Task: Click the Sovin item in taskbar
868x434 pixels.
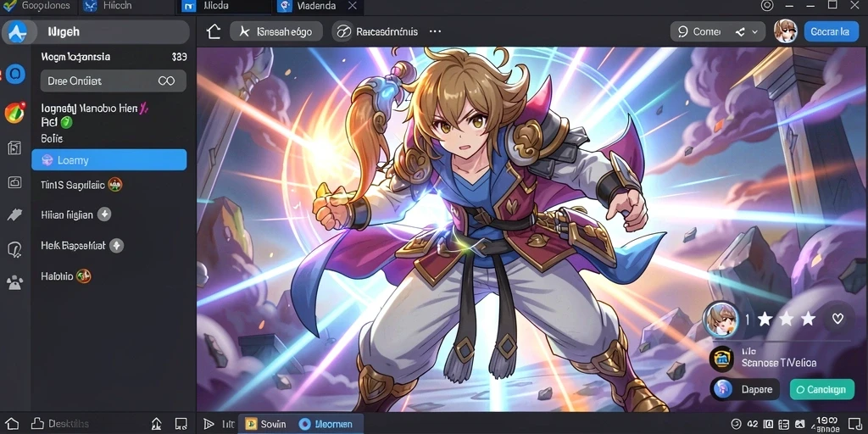Action: [266, 424]
